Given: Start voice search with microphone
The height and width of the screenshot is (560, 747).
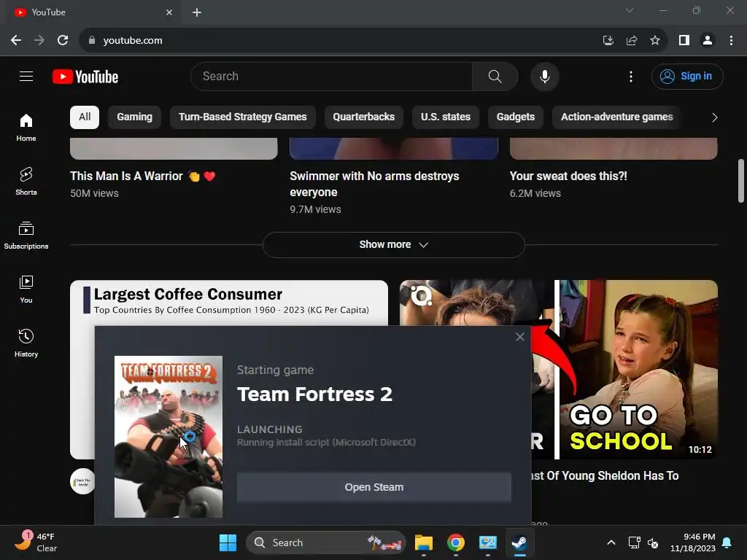Looking at the screenshot, I should (544, 76).
